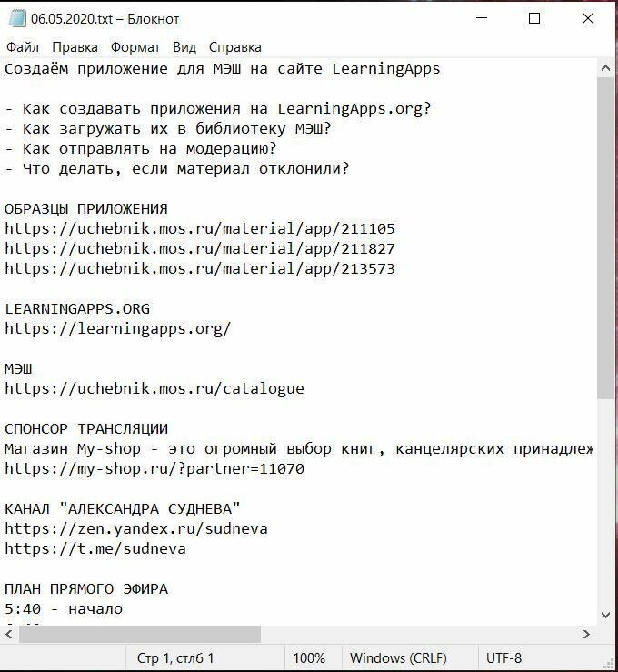Screen dimensions: 618x672
Task: Click the heading 'LEARNINGAPPS.ORG'
Action: tap(77, 308)
